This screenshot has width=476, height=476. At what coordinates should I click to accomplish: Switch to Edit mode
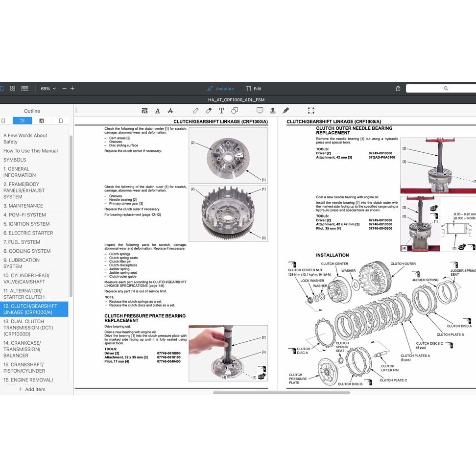point(254,89)
